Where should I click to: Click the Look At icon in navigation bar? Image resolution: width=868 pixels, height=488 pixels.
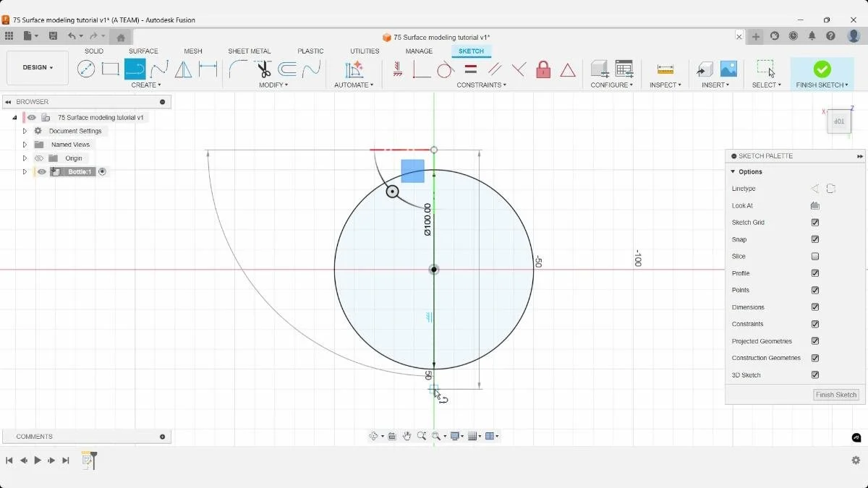[x=392, y=436]
